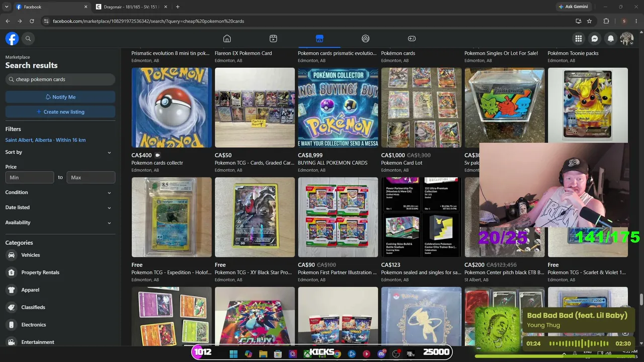
Task: Open the Reels video icon in Facebook navigation
Action: 273,39
